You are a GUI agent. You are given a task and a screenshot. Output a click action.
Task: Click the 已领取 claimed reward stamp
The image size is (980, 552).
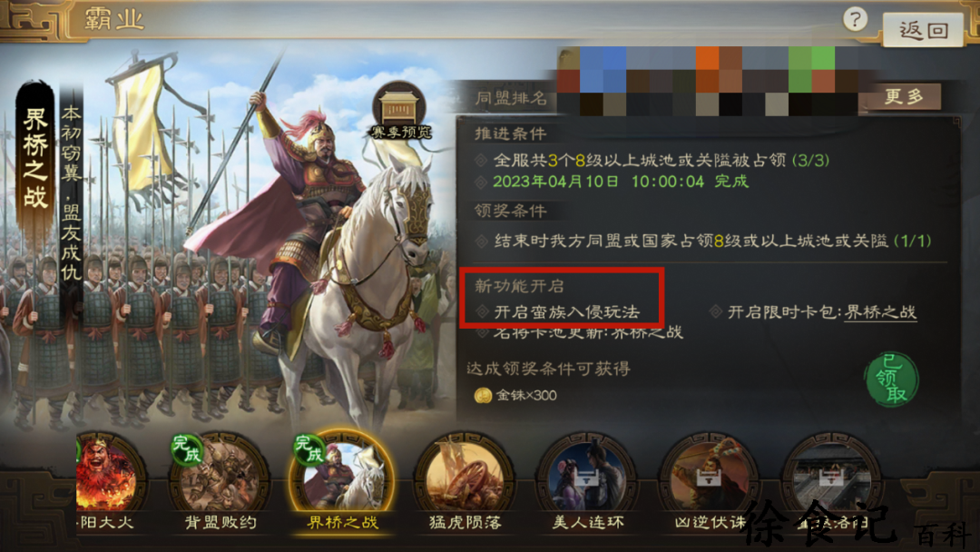pos(891,379)
